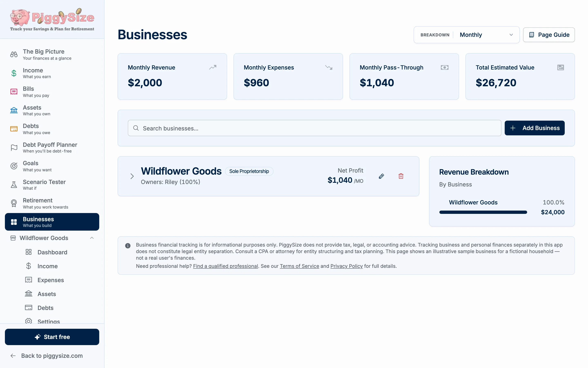Click the Sole Proprietorship badge
This screenshot has width=588, height=368.
[x=249, y=171]
